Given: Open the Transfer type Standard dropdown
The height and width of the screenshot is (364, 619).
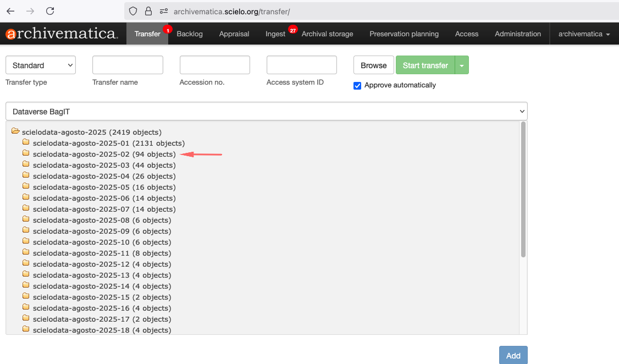Looking at the screenshot, I should click(x=41, y=65).
